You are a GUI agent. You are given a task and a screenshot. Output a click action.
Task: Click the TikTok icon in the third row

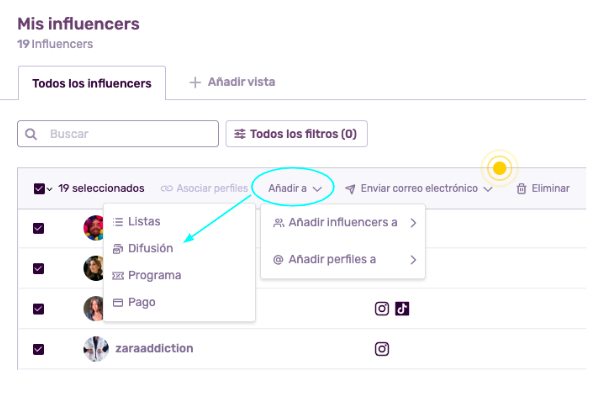(402, 309)
